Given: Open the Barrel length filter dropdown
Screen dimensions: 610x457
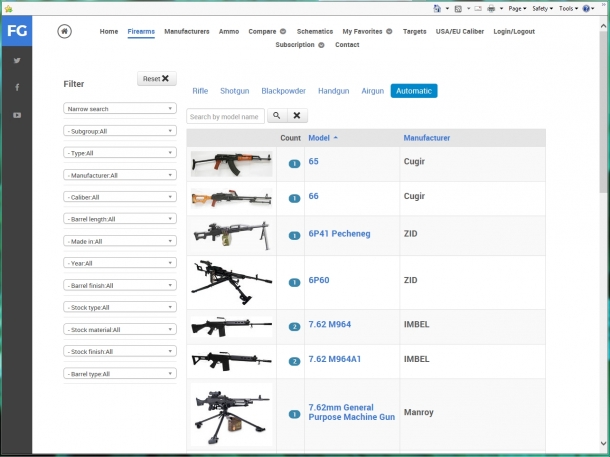Looking at the screenshot, I should pos(120,219).
